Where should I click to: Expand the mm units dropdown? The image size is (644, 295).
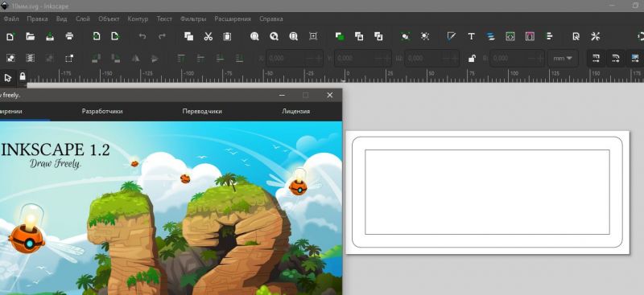pos(563,58)
